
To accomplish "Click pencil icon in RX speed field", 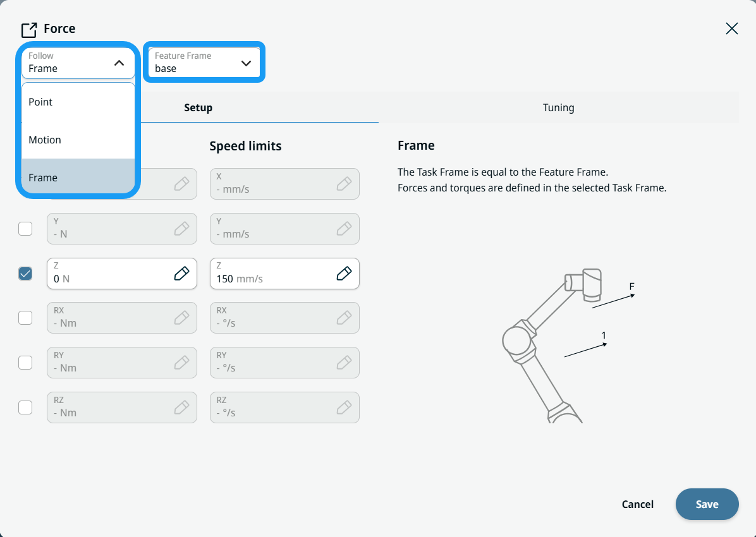I will coord(344,318).
